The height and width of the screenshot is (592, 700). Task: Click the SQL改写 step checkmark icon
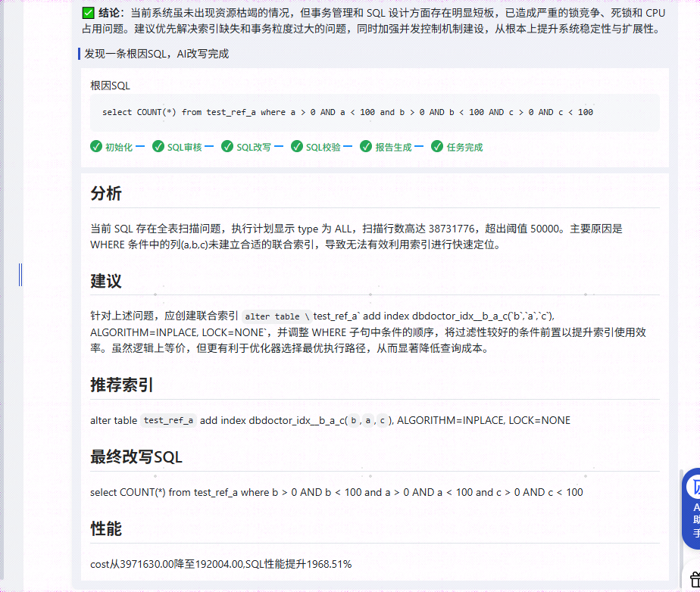click(x=227, y=146)
